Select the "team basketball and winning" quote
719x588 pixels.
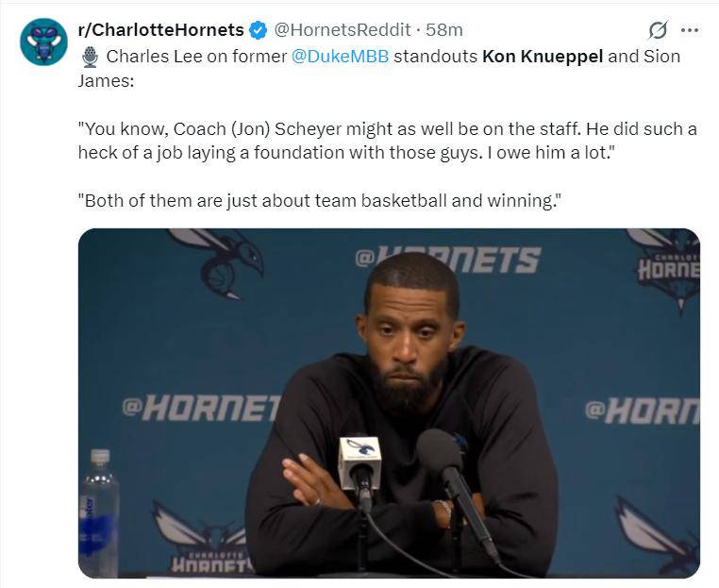[x=323, y=200]
